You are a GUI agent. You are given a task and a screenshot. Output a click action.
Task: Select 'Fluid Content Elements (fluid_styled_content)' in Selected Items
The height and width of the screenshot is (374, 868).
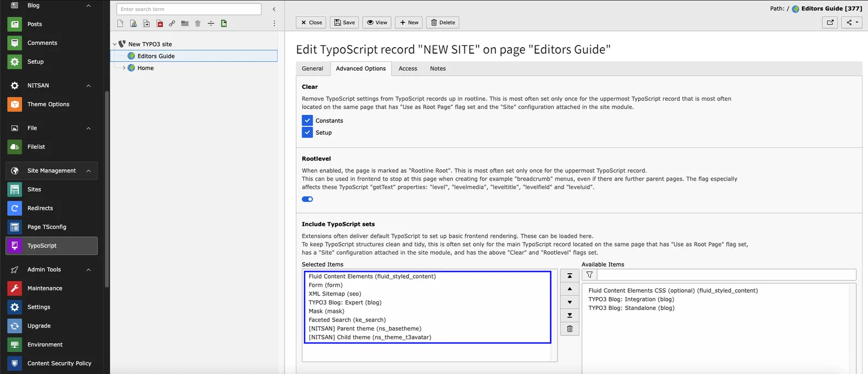372,276
